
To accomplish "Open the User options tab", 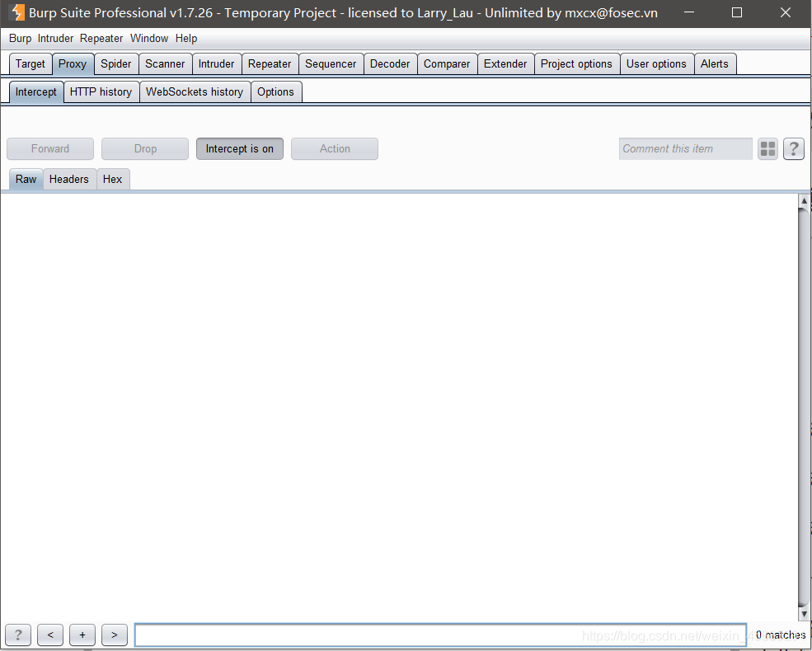I will point(657,64).
